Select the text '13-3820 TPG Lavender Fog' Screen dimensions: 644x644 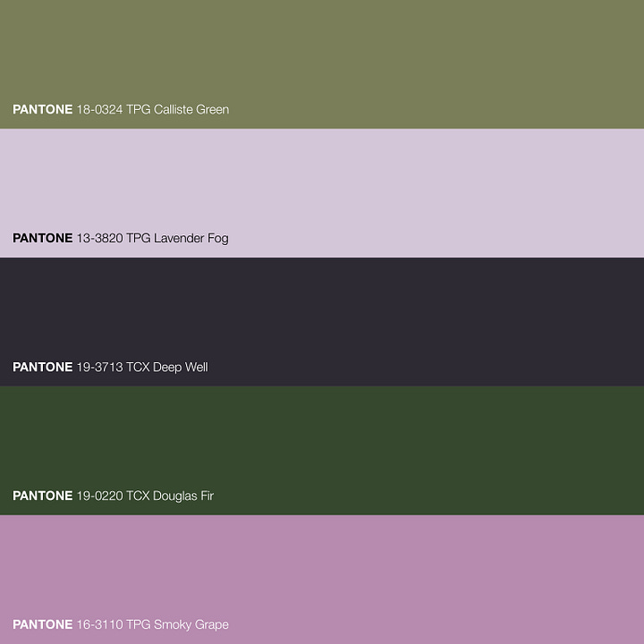152,239
